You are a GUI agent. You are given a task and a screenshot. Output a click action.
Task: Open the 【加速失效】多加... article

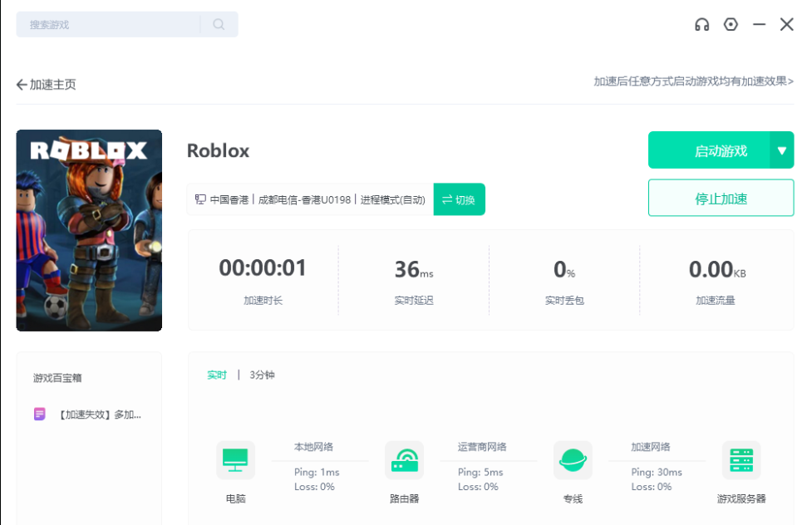point(100,415)
